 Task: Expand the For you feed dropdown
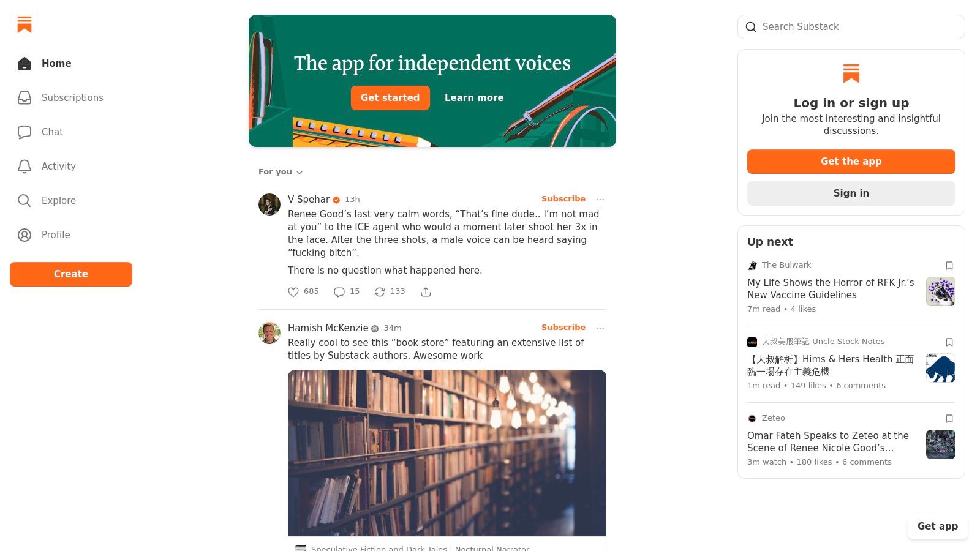tap(281, 172)
